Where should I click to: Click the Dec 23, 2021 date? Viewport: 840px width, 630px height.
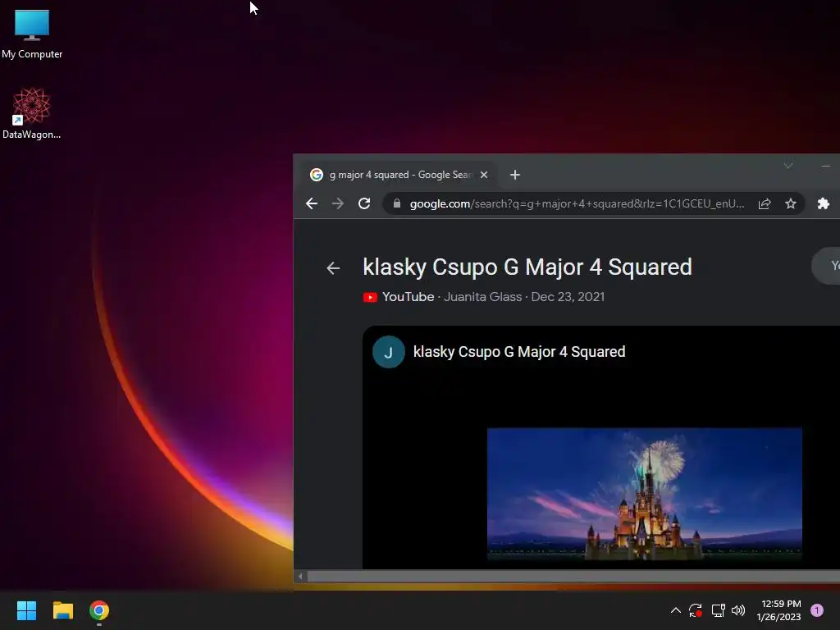click(568, 297)
